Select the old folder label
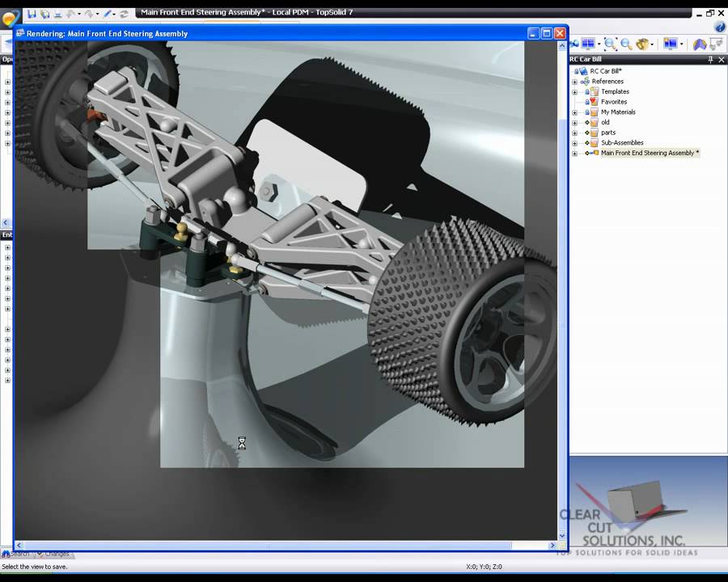Image resolution: width=728 pixels, height=582 pixels. tap(605, 122)
